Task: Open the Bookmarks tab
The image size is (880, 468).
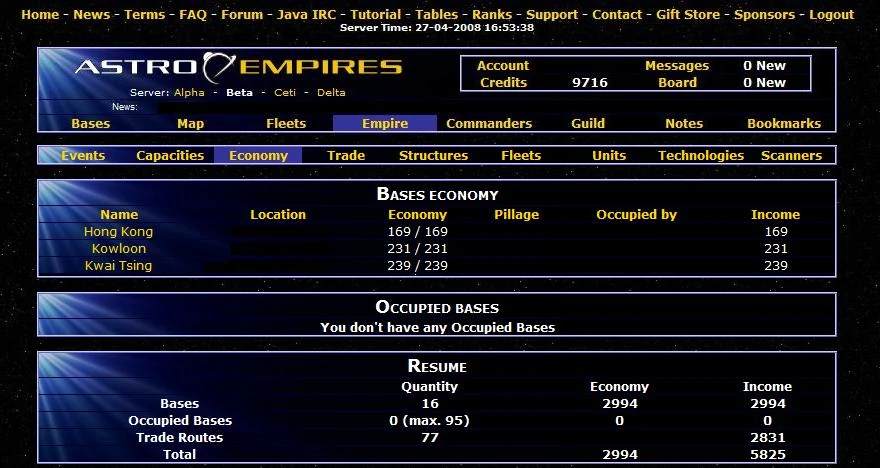Action: tap(784, 123)
